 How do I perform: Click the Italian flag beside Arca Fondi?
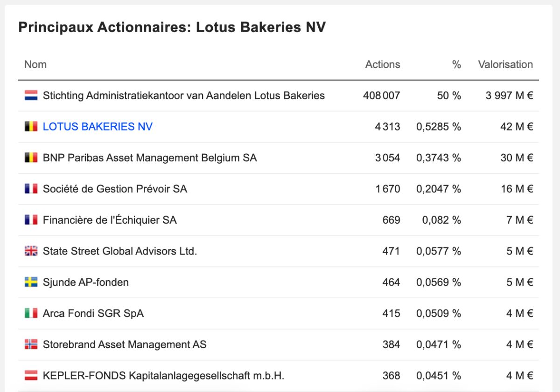tap(31, 313)
